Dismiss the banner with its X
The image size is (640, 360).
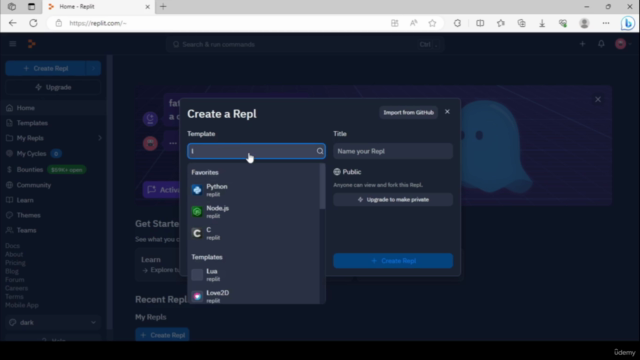(598, 99)
